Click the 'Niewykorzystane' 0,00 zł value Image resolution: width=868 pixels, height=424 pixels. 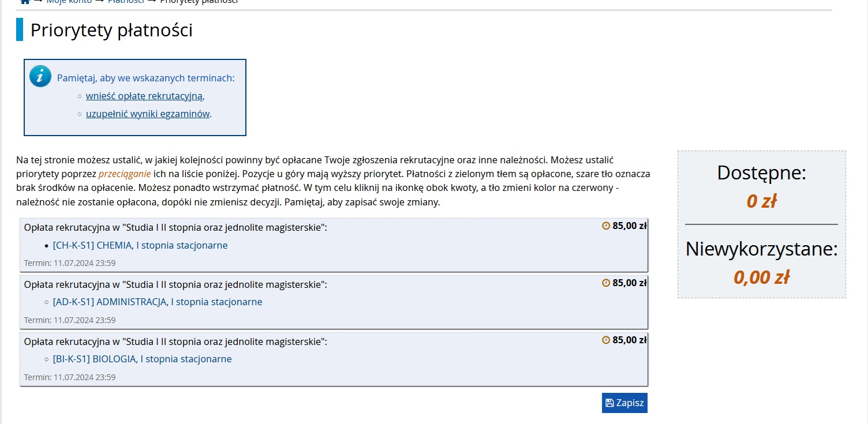click(x=761, y=277)
